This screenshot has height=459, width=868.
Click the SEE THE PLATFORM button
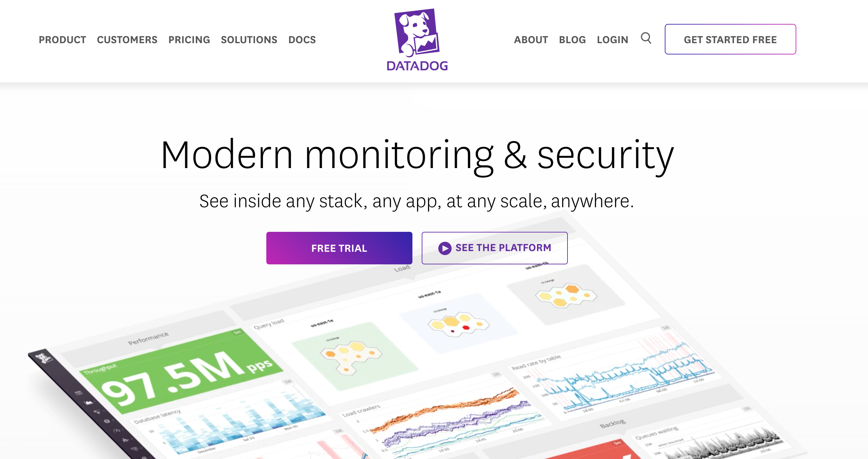495,247
